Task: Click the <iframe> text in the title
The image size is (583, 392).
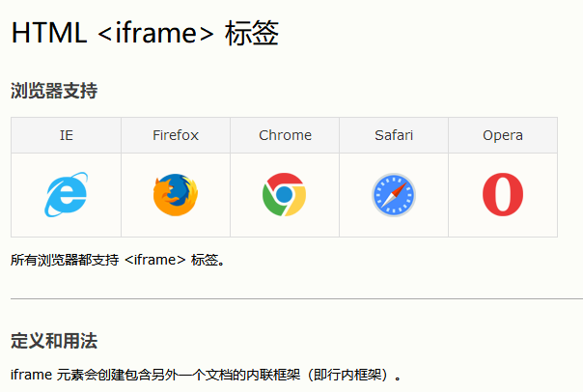Action: click(x=155, y=33)
